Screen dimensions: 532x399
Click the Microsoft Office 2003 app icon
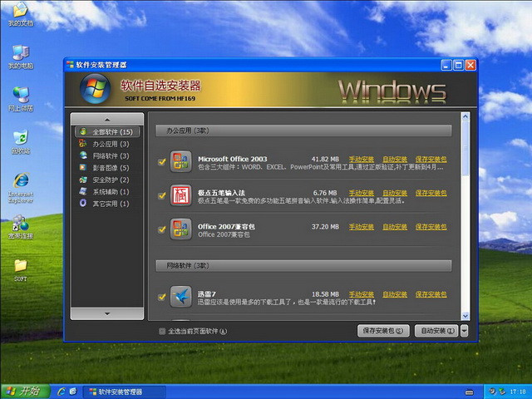click(x=181, y=161)
